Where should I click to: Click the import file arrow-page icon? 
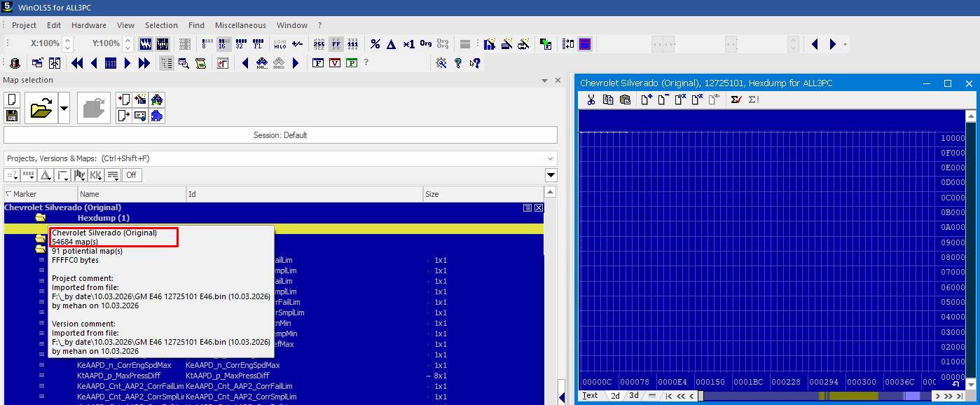click(123, 100)
